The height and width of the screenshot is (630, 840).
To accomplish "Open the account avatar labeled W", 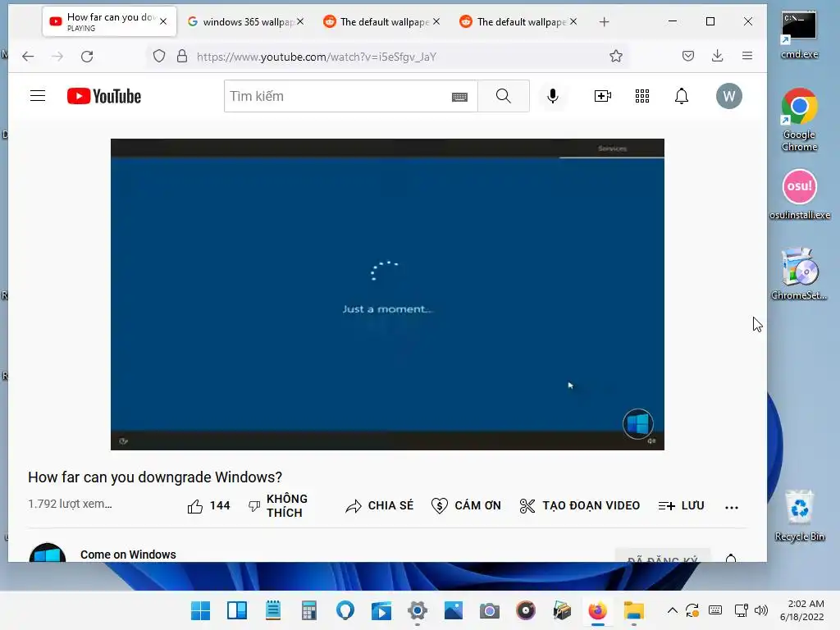I will pyautogui.click(x=729, y=96).
